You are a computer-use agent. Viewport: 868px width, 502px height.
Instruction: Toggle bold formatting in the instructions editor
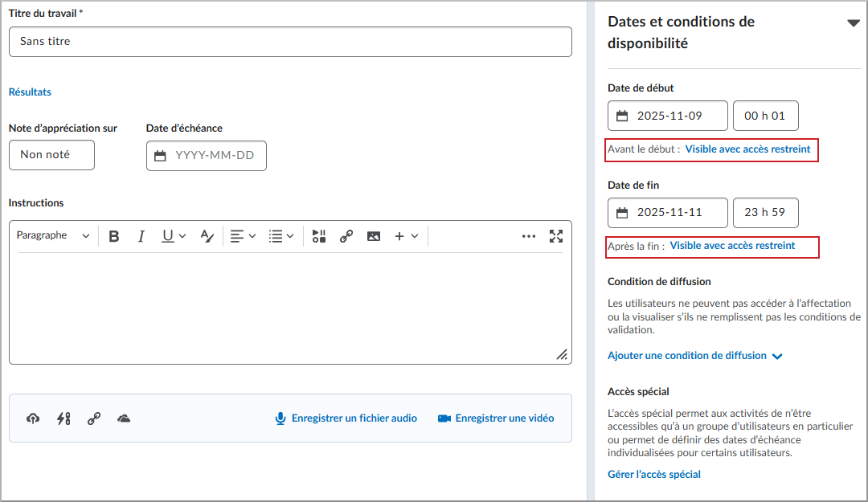(x=113, y=235)
